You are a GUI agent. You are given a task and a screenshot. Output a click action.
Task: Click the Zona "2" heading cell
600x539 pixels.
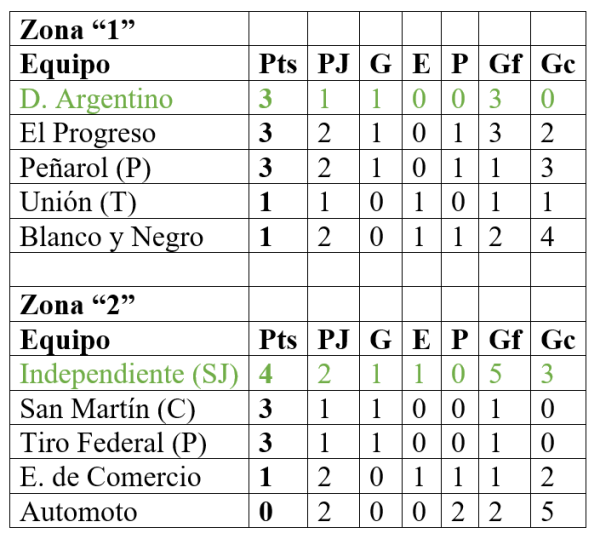pyautogui.click(x=78, y=305)
